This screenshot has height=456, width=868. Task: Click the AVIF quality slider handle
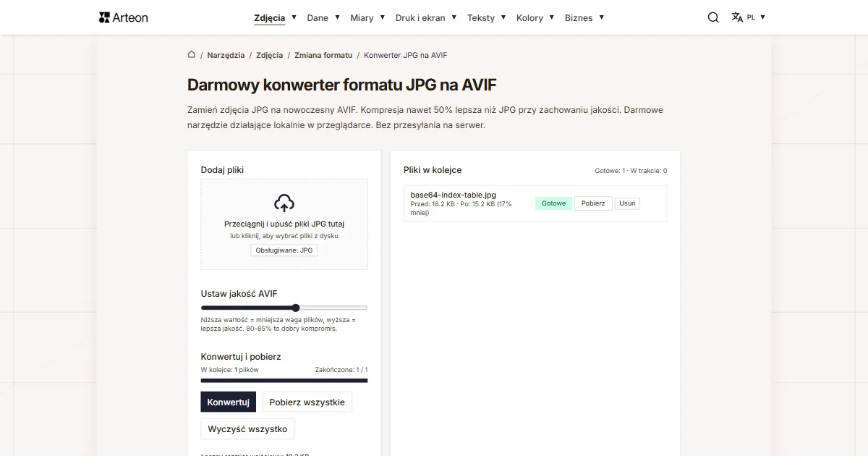point(295,308)
